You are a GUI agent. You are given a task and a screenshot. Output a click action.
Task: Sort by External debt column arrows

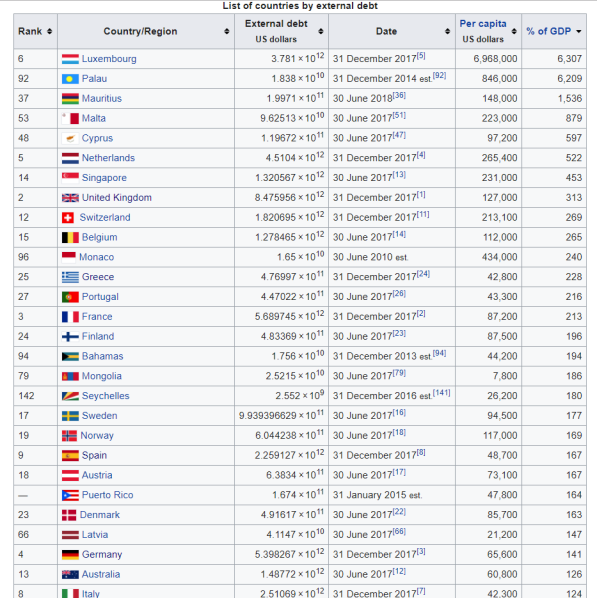(x=321, y=31)
